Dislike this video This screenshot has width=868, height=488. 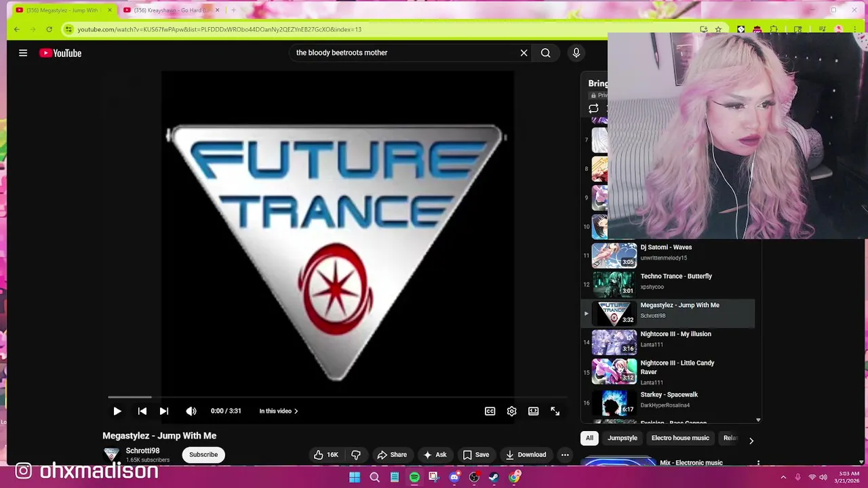coord(356,455)
